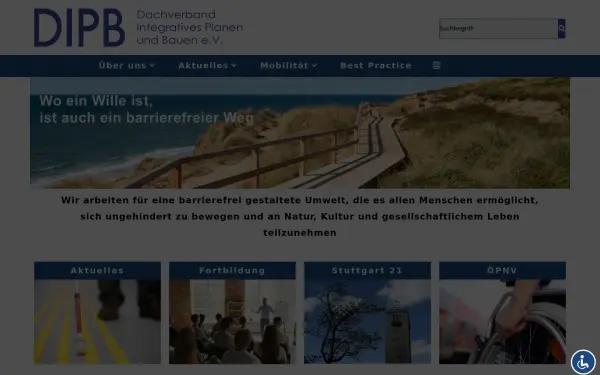Expand the Über uns menu

point(127,65)
